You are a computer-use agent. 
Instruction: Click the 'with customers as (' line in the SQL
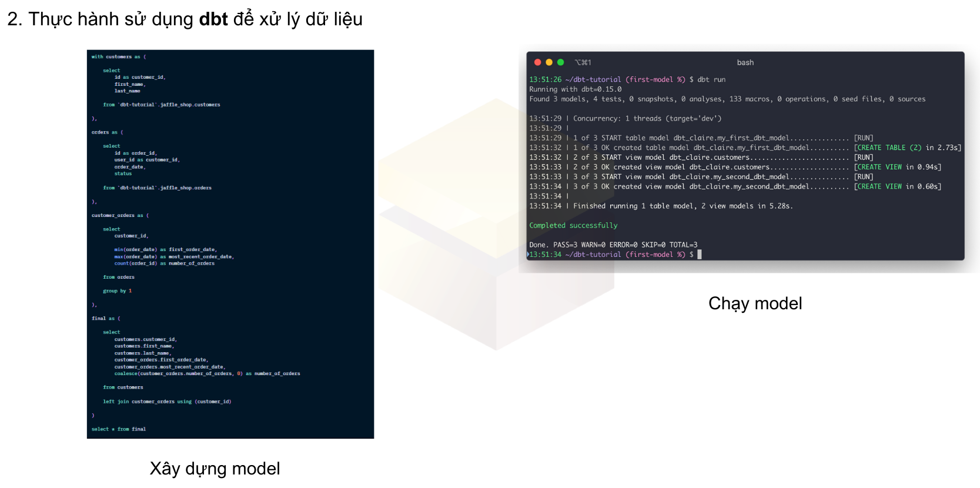coord(119,57)
